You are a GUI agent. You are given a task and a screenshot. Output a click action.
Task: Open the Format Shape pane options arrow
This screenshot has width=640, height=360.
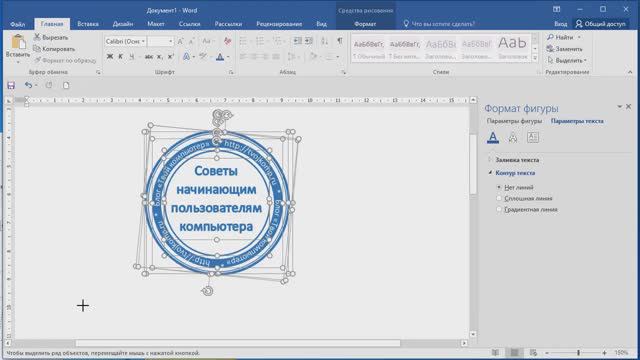(x=620, y=107)
